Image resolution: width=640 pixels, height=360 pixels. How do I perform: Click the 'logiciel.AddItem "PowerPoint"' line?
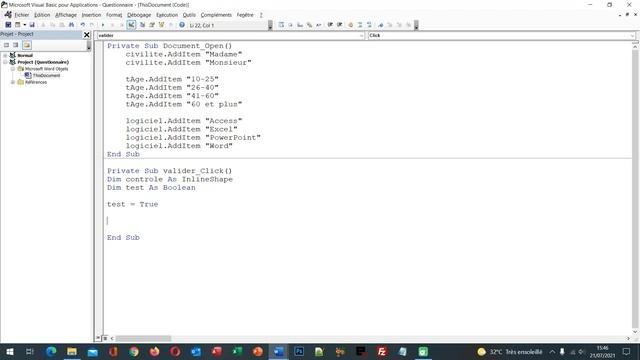tap(193, 138)
